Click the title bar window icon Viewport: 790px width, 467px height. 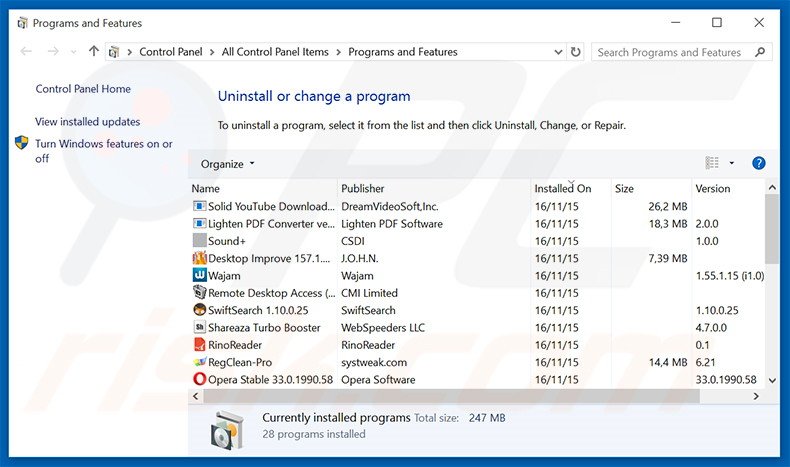click(x=22, y=23)
